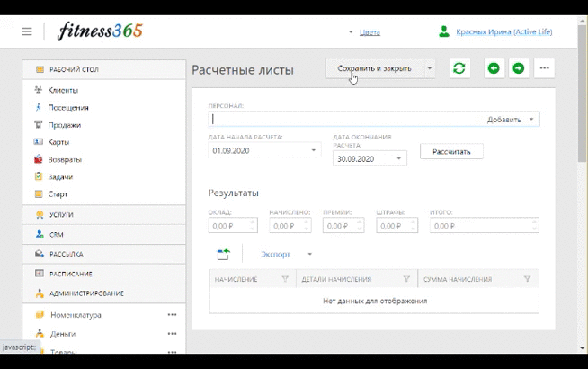The width and height of the screenshot is (588, 369).
Task: Click Добавить in Персонал field
Action: pos(504,120)
